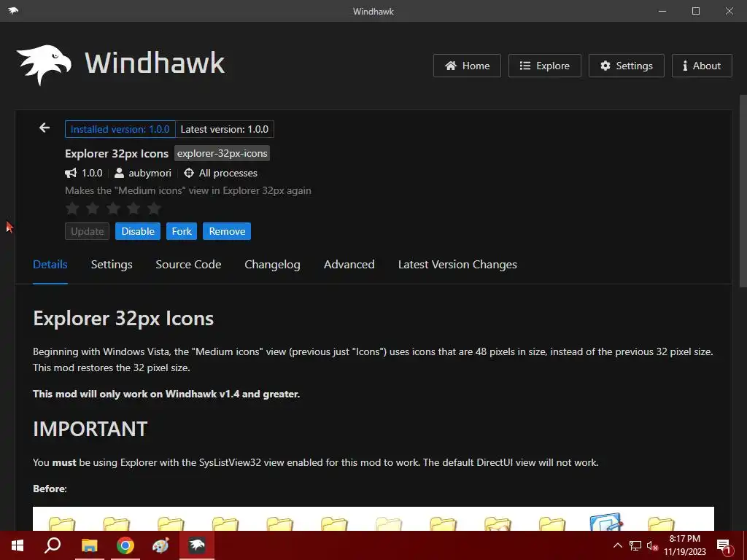
Task: Click the Latest version 1.0.0 badge
Action: (x=225, y=129)
